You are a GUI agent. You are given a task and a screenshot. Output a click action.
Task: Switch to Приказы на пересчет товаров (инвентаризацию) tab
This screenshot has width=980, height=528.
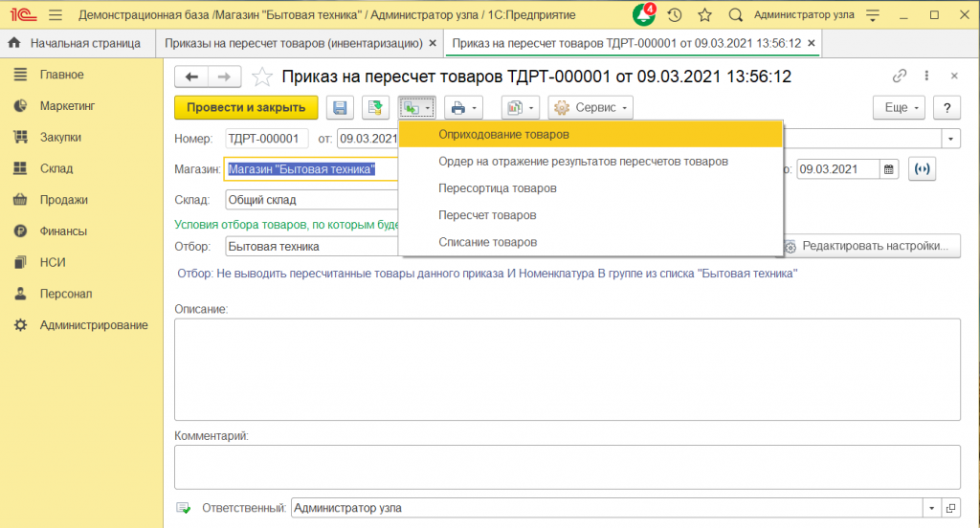click(x=294, y=43)
